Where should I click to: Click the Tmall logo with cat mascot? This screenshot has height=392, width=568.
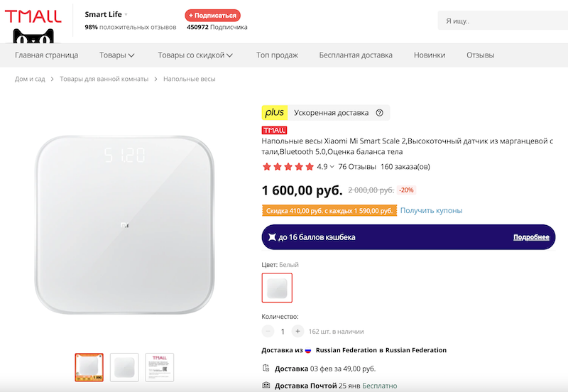point(33,26)
